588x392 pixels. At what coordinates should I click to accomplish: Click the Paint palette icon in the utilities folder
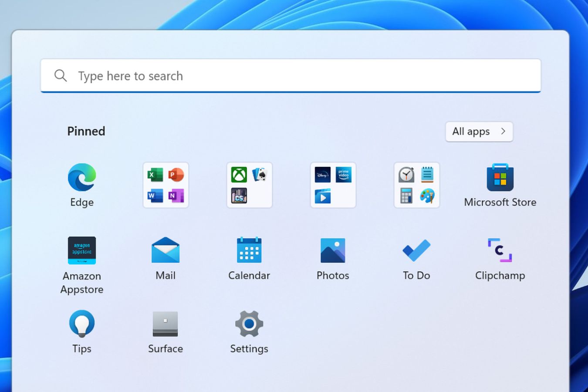pyautogui.click(x=427, y=196)
